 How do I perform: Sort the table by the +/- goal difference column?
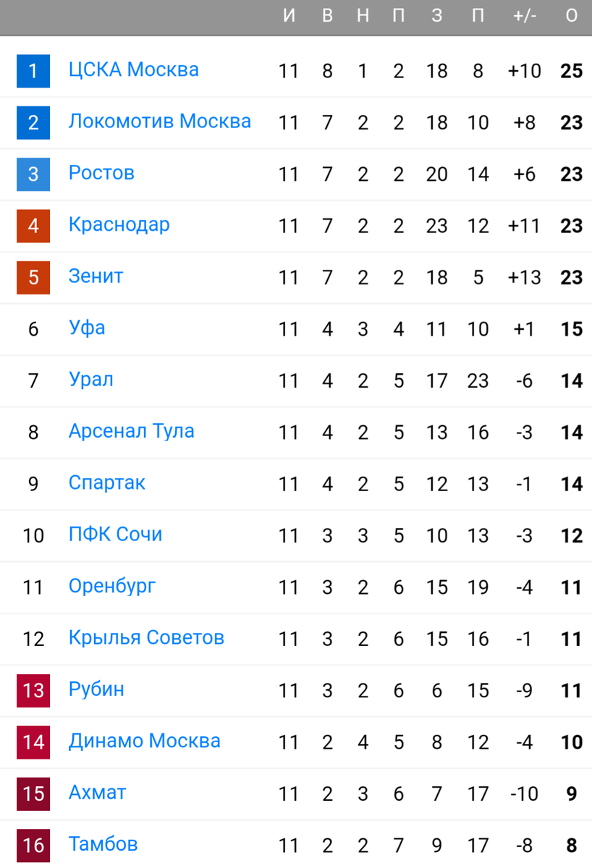524,15
